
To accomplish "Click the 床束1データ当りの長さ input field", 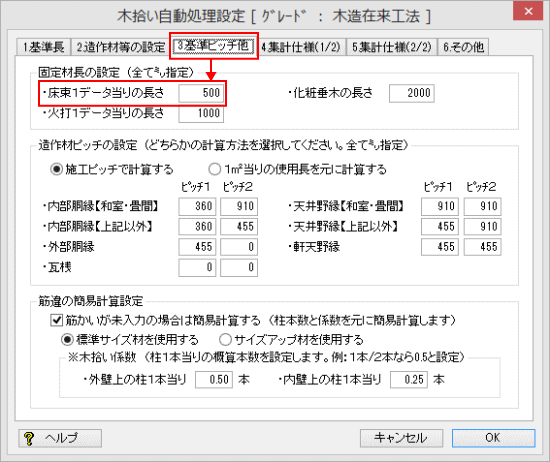I will pos(201,93).
